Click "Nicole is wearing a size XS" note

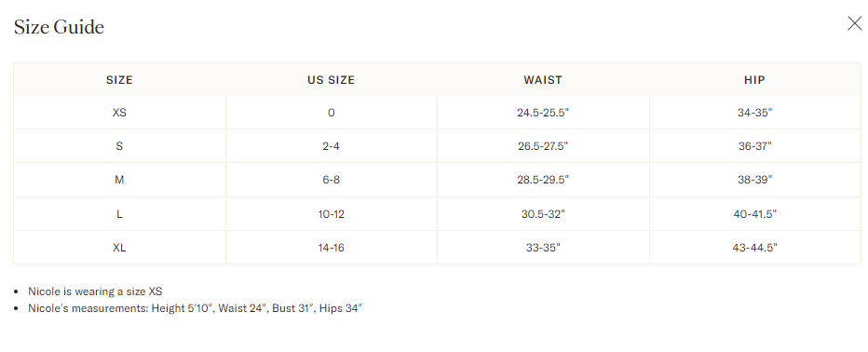coord(95,291)
